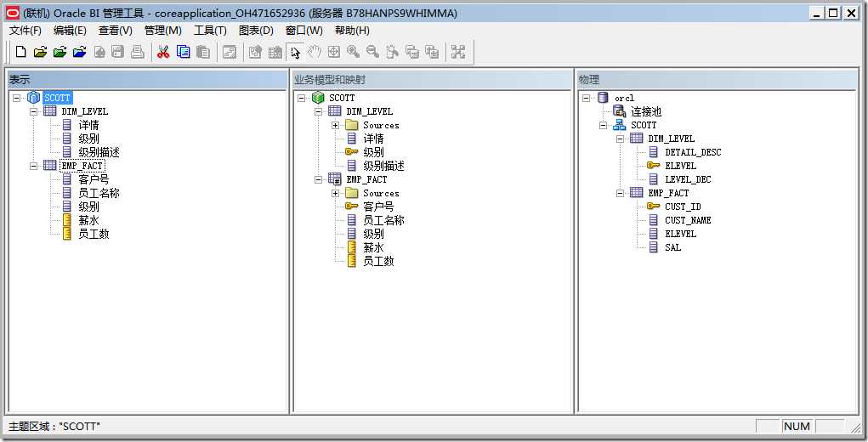Click the Paste clipboard toolbar icon

tap(203, 52)
